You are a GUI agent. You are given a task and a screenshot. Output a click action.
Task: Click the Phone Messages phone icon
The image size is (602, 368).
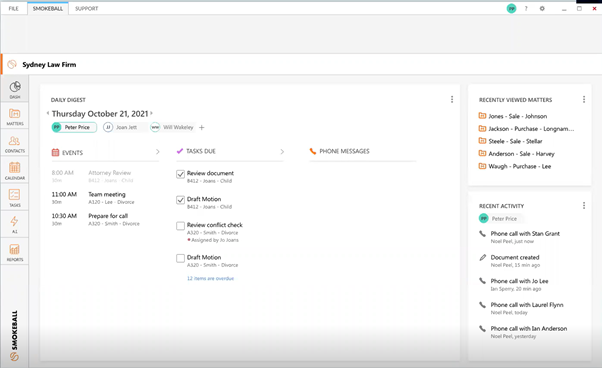(x=313, y=151)
